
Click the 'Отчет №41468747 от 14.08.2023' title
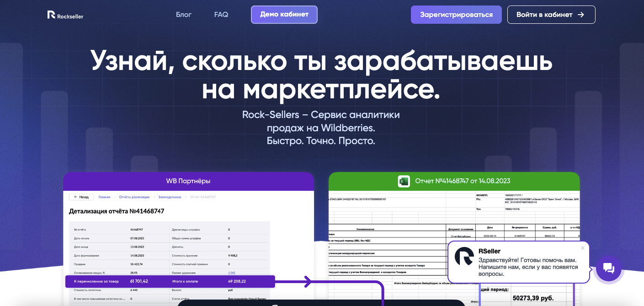point(463,181)
